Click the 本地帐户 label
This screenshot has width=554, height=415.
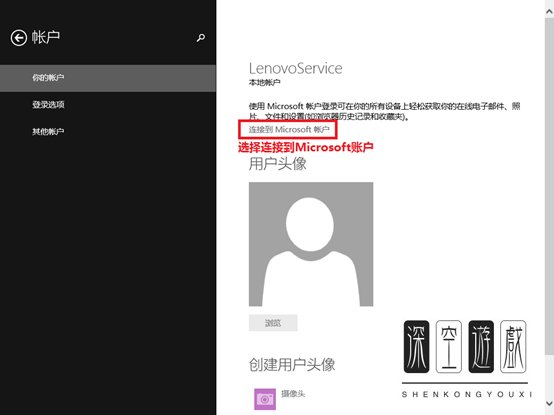coord(265,83)
